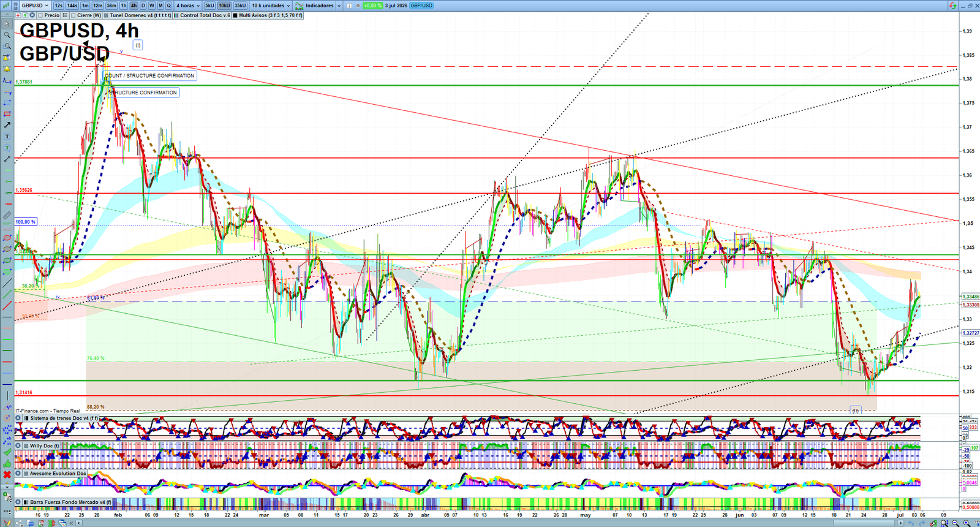
Task: Select the 12s timeframe button
Action: [58, 6]
